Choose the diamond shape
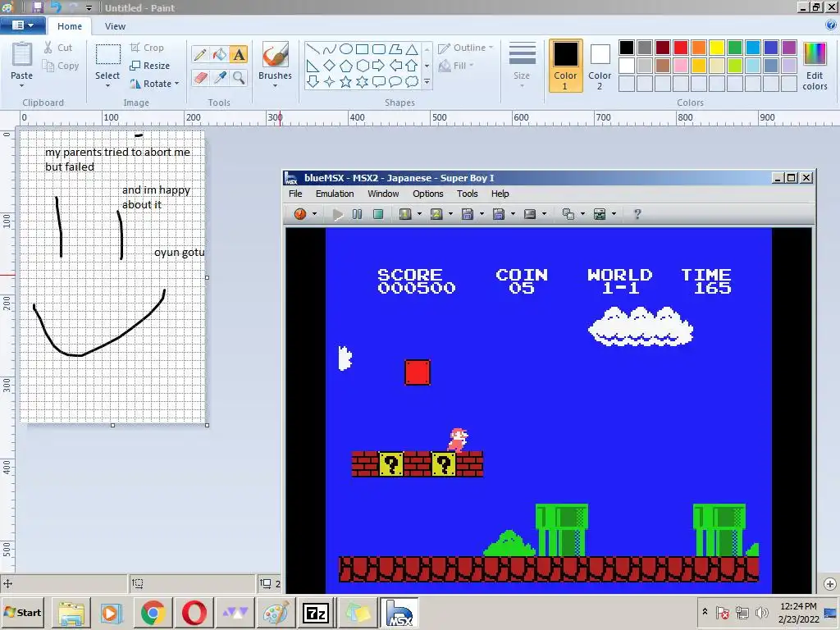840x630 pixels. tap(330, 66)
